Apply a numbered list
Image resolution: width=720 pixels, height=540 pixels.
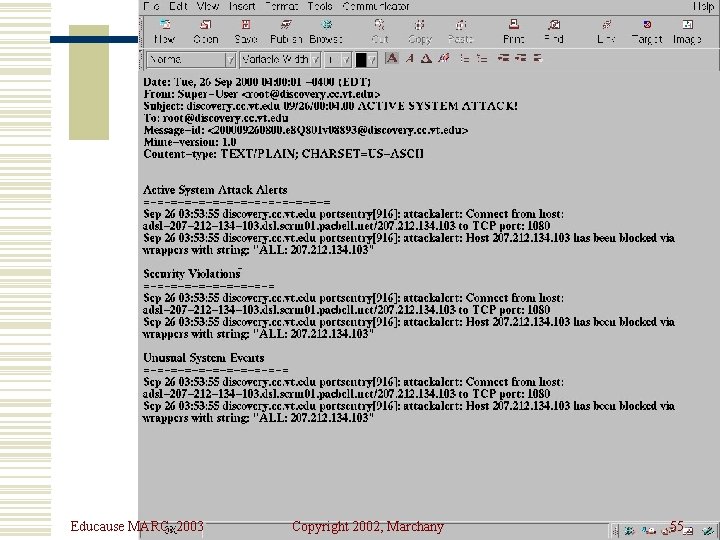[482, 58]
